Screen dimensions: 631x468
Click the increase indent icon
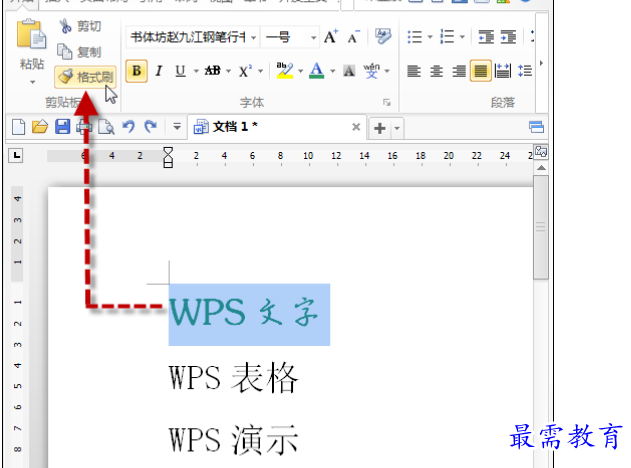tap(508, 37)
